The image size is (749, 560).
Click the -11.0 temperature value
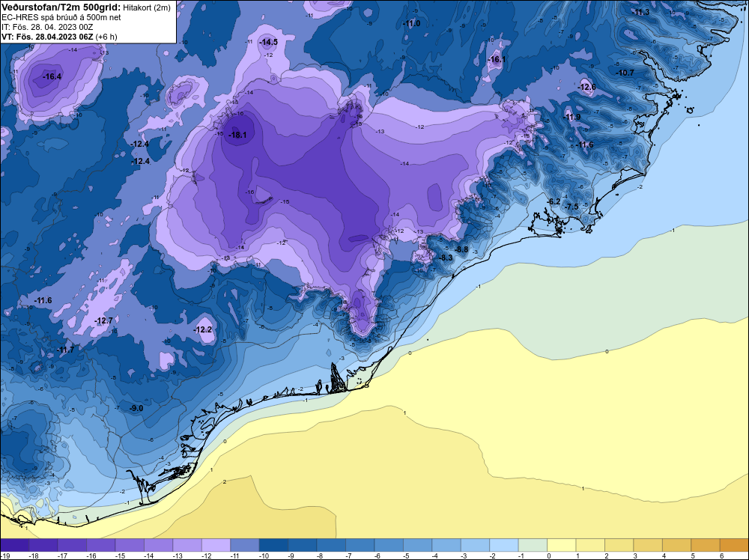tap(411, 23)
